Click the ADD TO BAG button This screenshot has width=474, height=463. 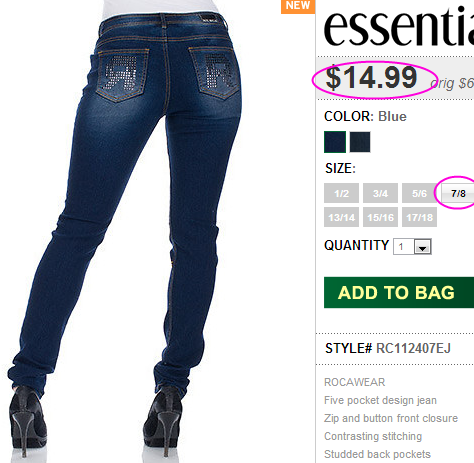pyautogui.click(x=399, y=292)
